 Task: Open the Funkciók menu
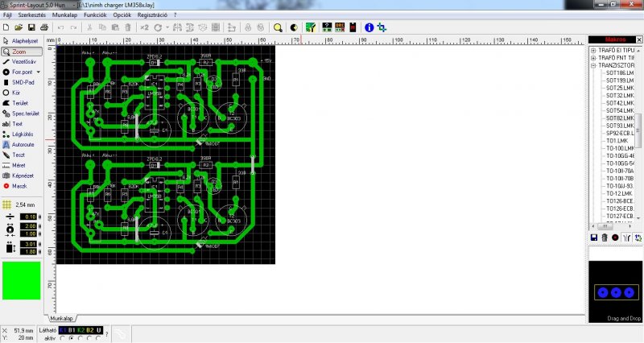[x=95, y=14]
